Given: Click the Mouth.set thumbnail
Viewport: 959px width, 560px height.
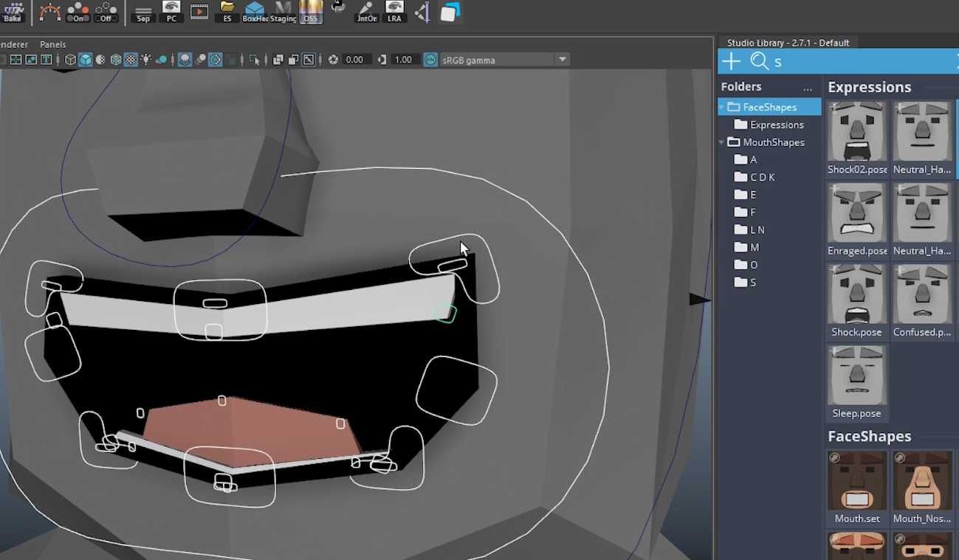Looking at the screenshot, I should [857, 480].
